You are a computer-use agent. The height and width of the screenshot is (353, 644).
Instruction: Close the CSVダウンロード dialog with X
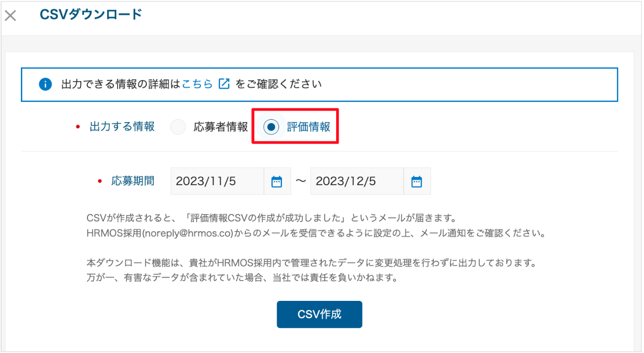click(x=10, y=16)
